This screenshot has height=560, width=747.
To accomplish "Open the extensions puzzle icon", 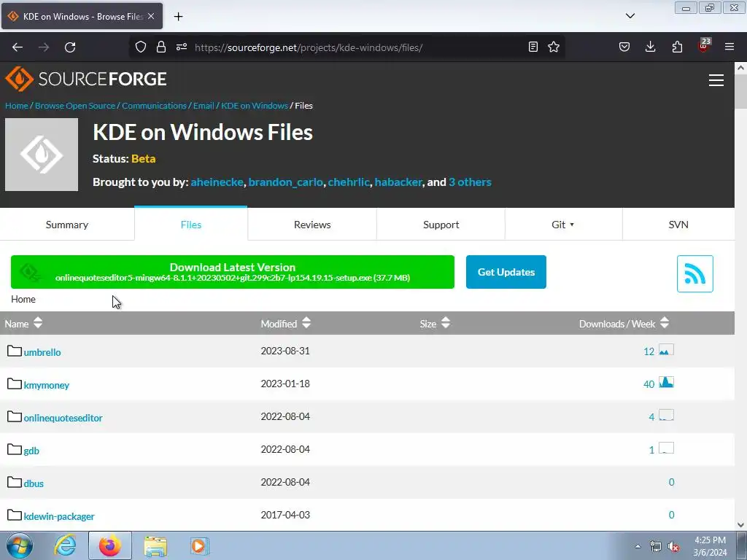I will point(677,47).
